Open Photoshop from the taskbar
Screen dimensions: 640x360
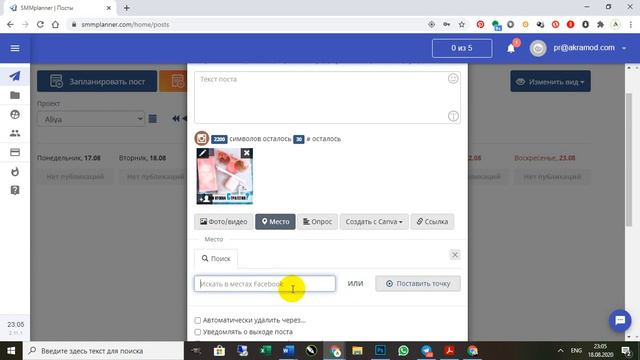click(x=380, y=351)
